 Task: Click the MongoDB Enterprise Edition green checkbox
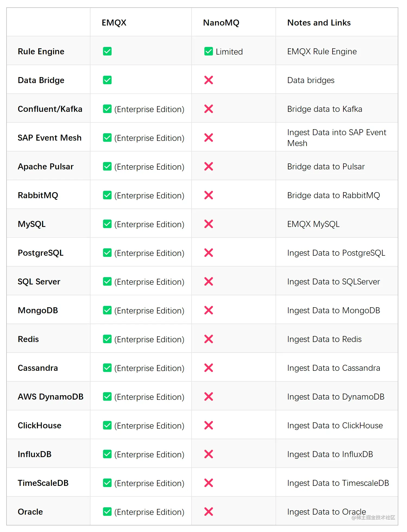[x=107, y=310]
